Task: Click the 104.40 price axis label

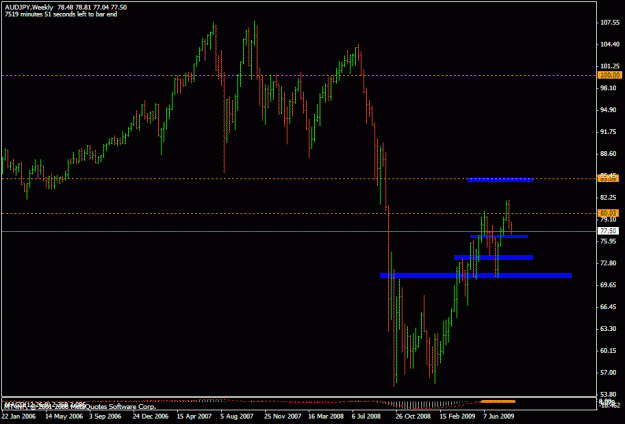Action: tap(610, 44)
